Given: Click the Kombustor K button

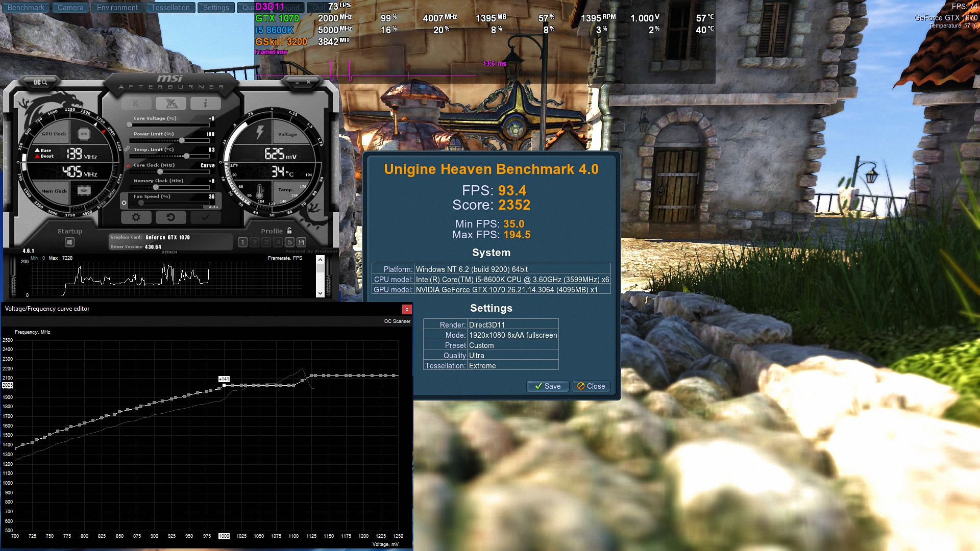Looking at the screenshot, I should click(136, 104).
